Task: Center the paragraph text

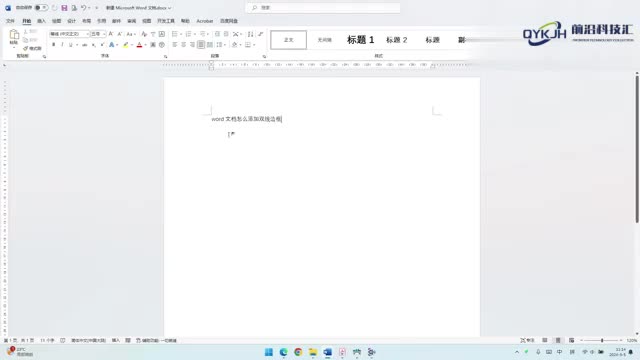Action: [183, 44]
